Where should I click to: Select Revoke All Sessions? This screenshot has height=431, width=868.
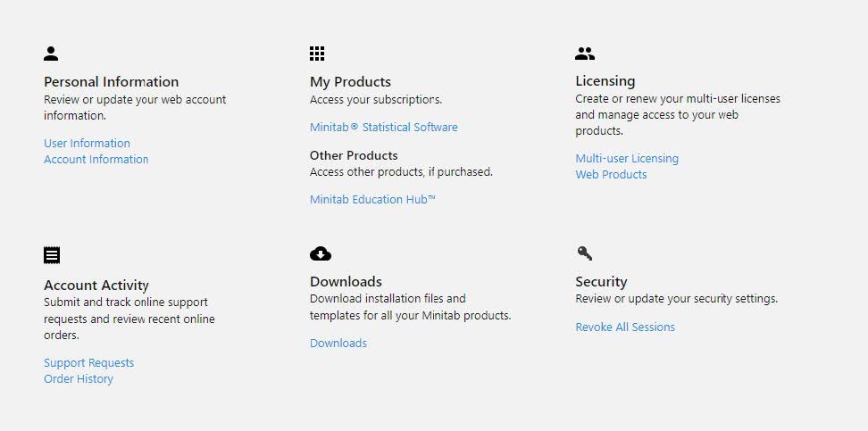point(625,327)
